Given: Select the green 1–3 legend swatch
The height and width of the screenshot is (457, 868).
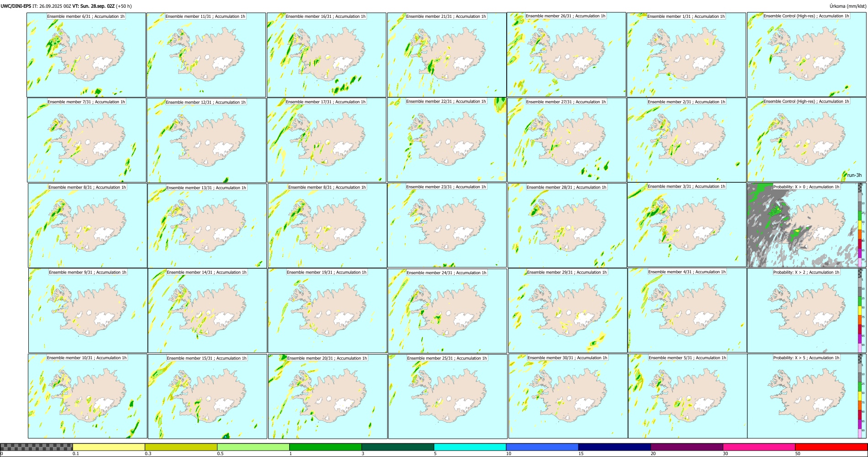Looking at the screenshot, I should (325, 447).
